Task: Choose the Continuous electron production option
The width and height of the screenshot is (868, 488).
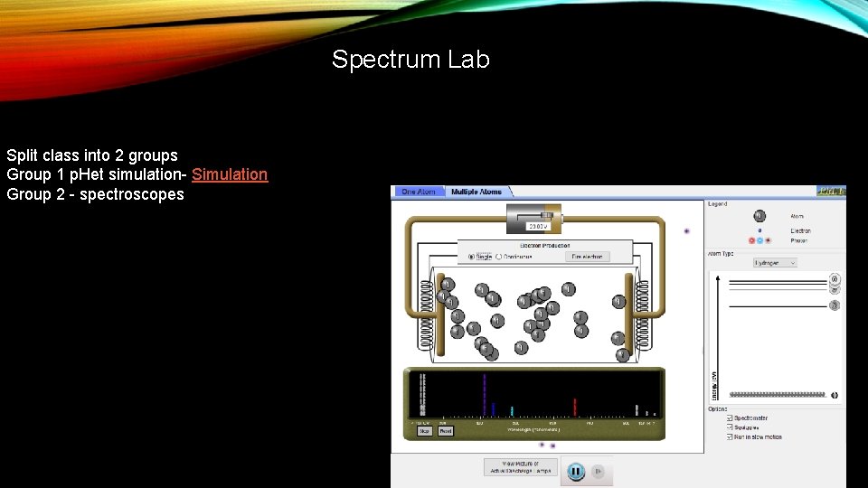Action: click(499, 257)
